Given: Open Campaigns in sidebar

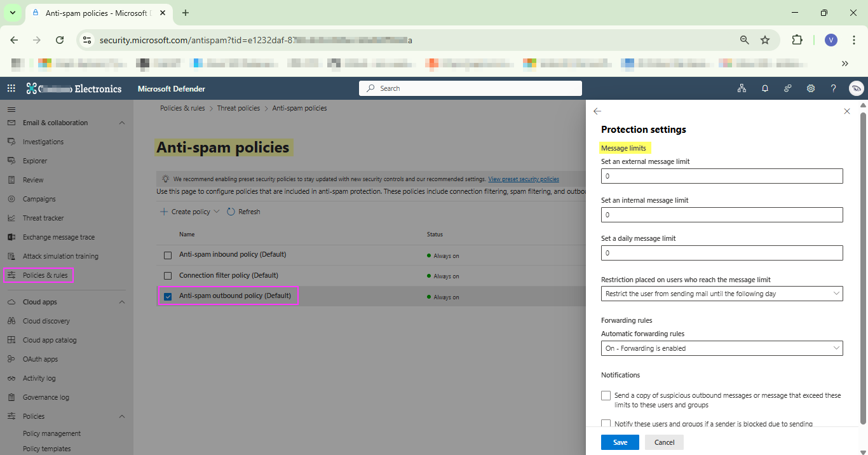Looking at the screenshot, I should (39, 199).
